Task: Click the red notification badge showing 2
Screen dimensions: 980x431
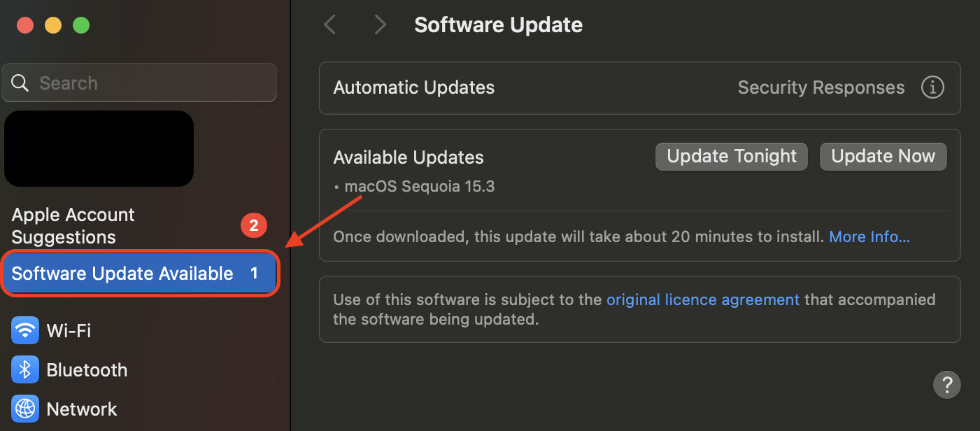Action: [254, 225]
